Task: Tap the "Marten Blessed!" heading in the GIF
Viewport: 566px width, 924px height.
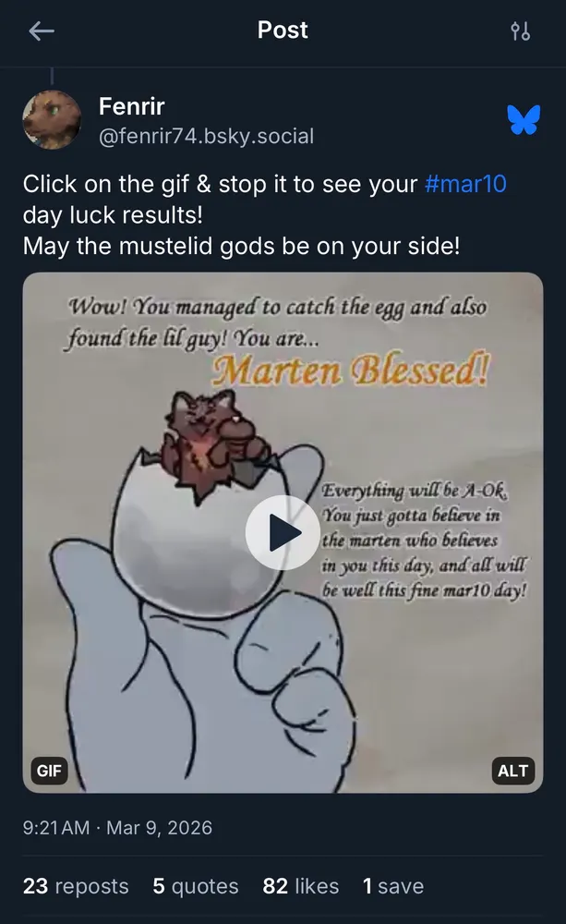Action: pos(350,371)
